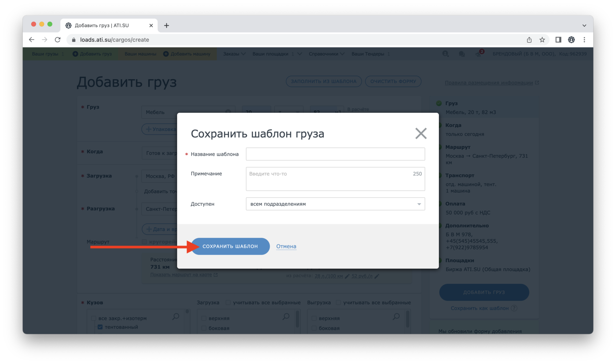Toggle верхняя checkbox under Загрузка
The image size is (616, 364).
(204, 318)
